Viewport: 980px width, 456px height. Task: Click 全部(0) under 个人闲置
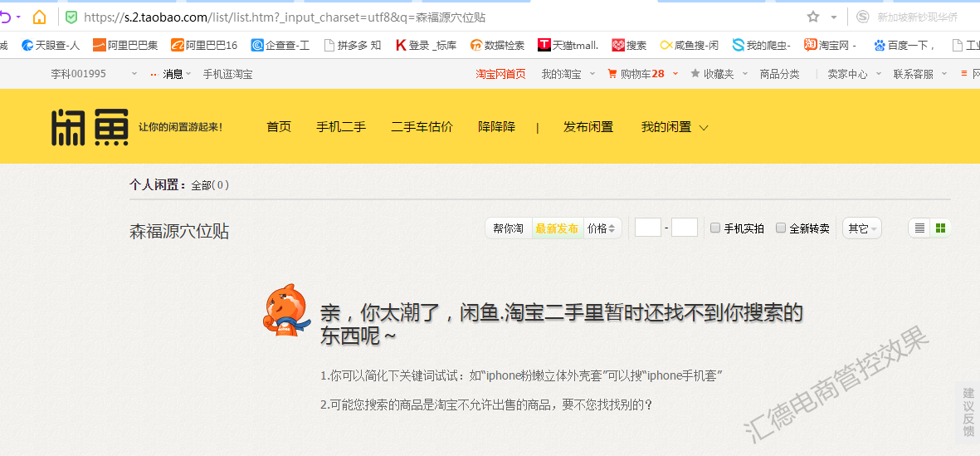tap(211, 185)
